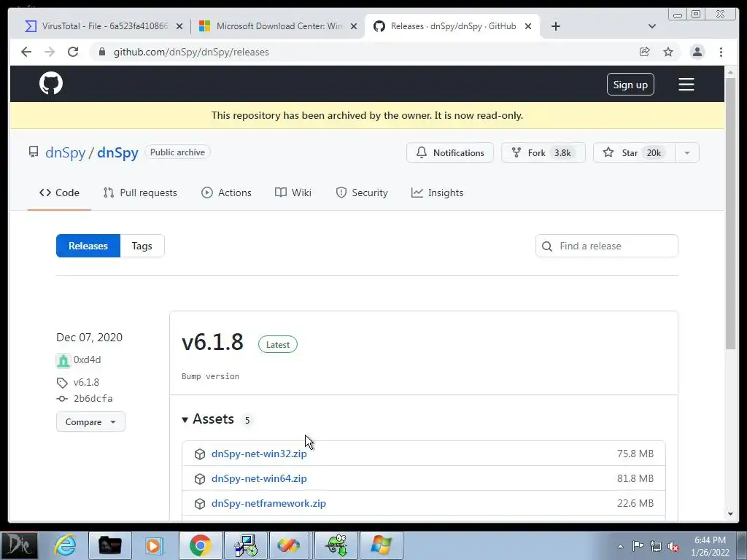Star the dnSpy repository
Screen dimensions: 747x560
[x=634, y=152]
